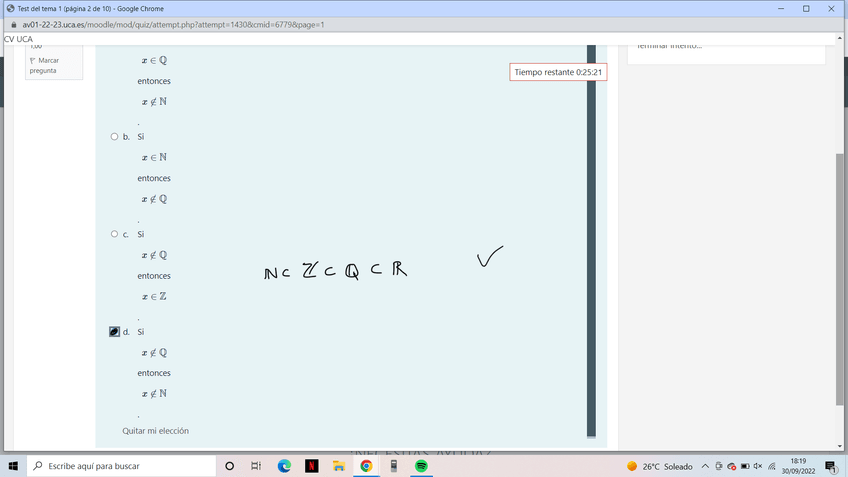Click the battery status icon
This screenshot has height=477, width=848.
pos(745,466)
